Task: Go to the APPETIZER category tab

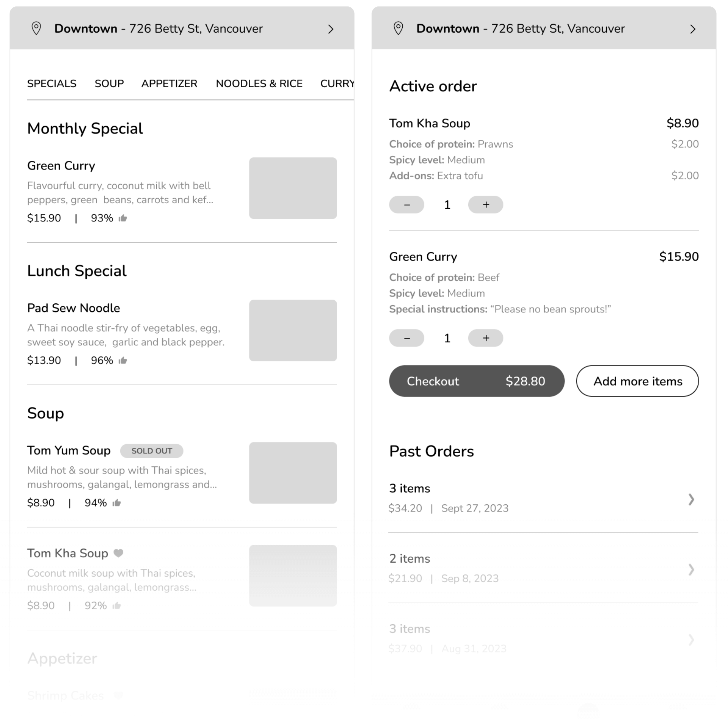Action: click(169, 83)
